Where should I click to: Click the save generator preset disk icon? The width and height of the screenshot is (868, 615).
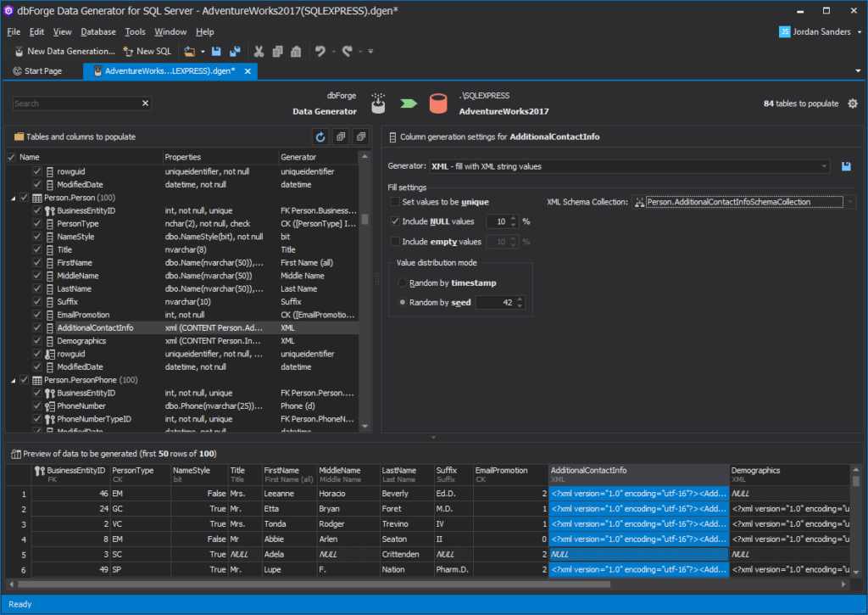coord(846,166)
